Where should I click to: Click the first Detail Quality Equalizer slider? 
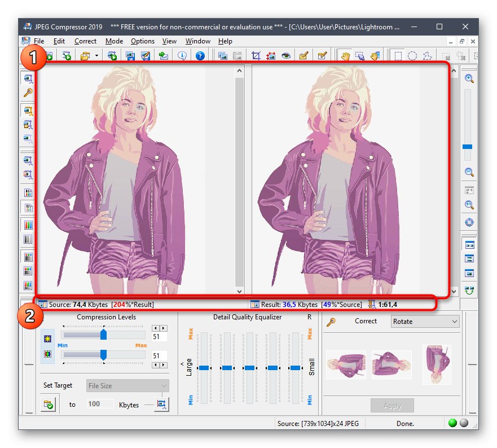pos(204,367)
